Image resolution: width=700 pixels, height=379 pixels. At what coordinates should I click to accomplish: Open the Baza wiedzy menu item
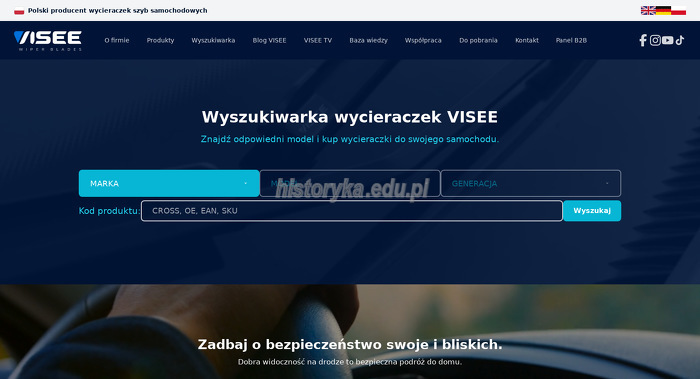[368, 40]
